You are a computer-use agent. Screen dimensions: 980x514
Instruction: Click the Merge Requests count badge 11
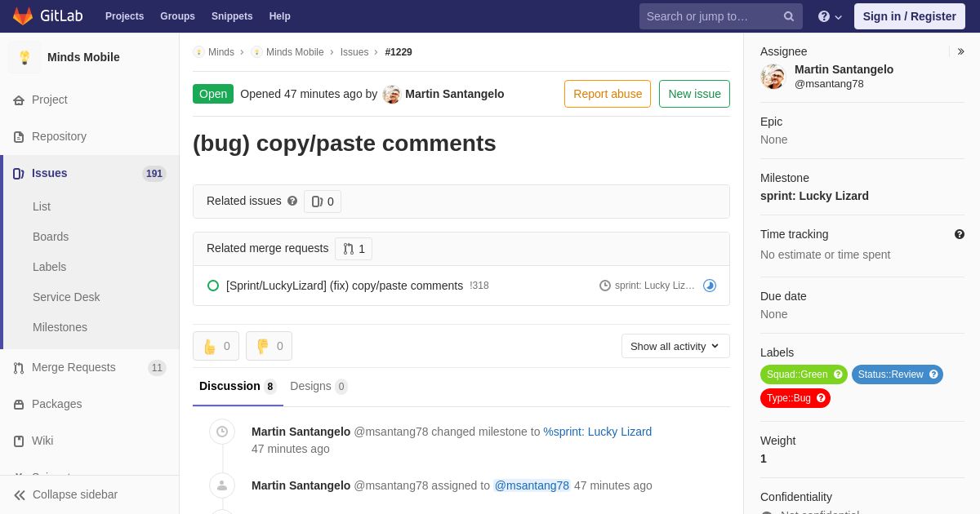[157, 368]
